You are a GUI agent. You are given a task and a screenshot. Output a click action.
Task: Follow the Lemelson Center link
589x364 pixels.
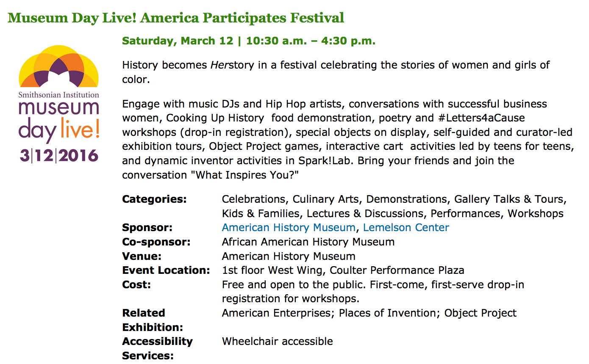click(406, 228)
